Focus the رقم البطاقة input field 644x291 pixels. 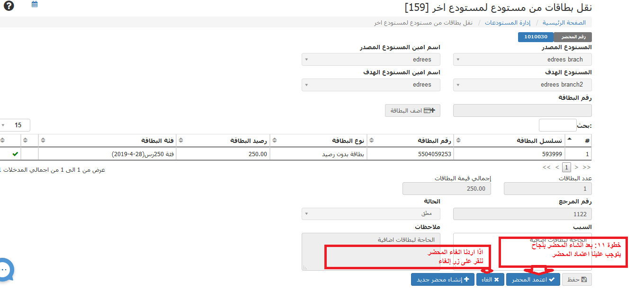[x=522, y=110]
